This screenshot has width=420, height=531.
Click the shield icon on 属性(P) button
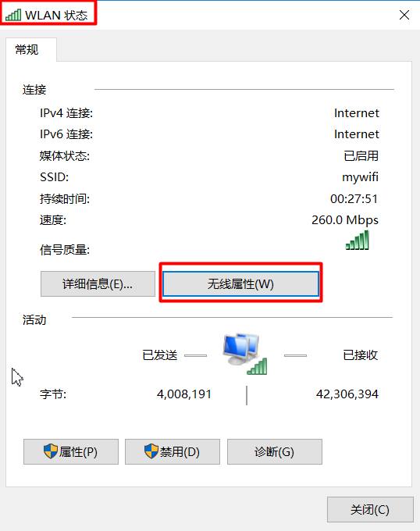click(x=51, y=451)
